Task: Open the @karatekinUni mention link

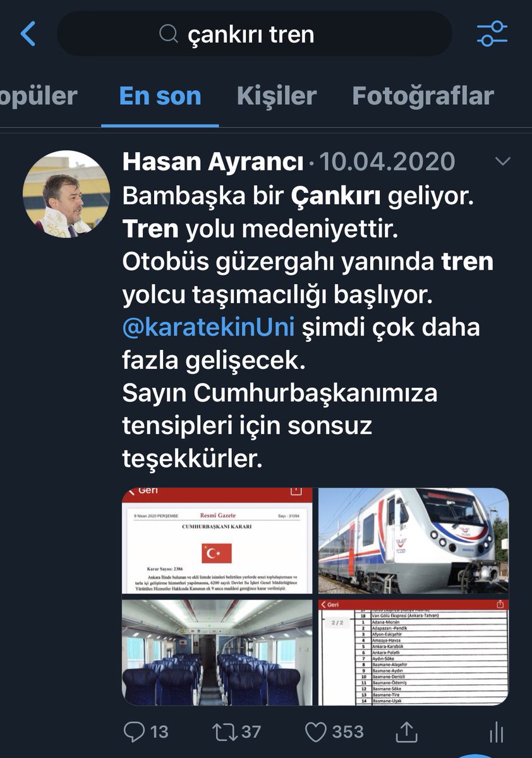Action: pos(209,328)
